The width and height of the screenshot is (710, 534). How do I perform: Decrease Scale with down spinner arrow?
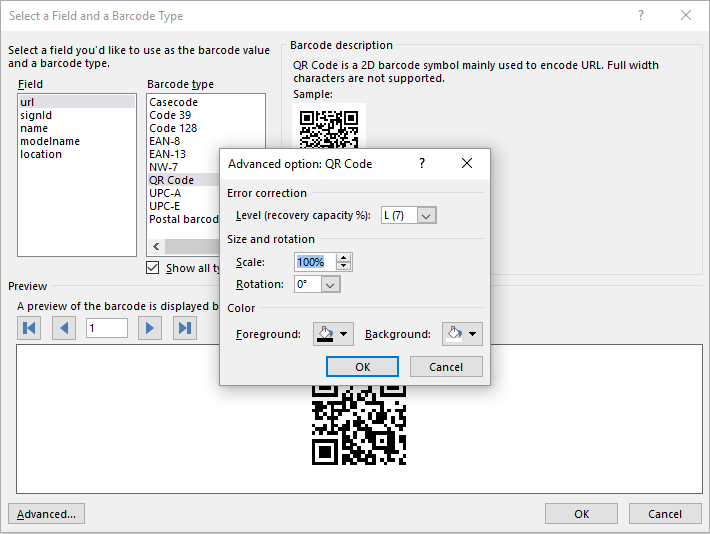coord(344,266)
